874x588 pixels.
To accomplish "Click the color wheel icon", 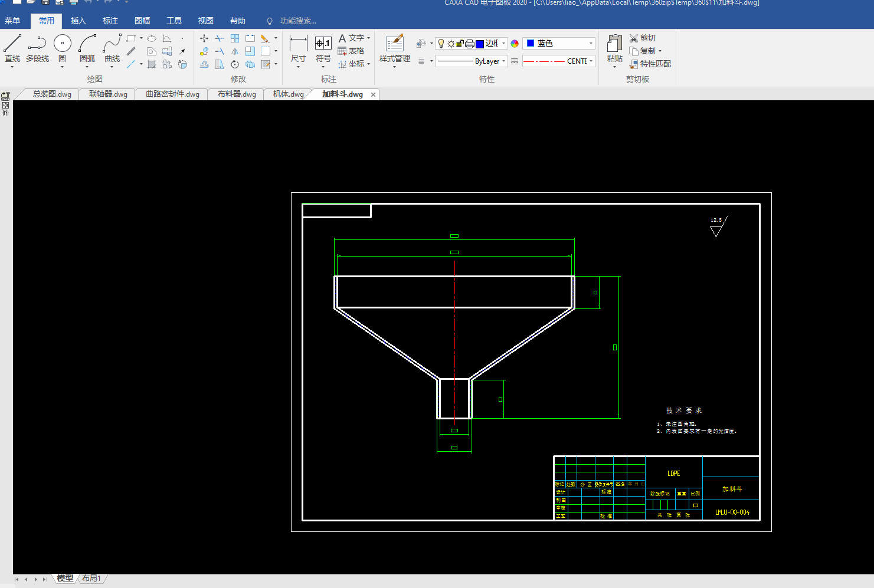I will pyautogui.click(x=515, y=44).
